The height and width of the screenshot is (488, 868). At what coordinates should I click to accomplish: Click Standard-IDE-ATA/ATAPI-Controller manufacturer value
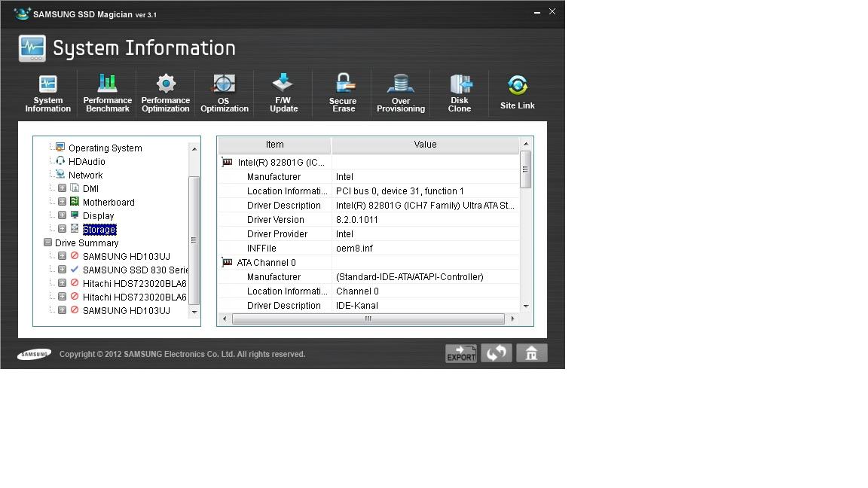tap(410, 276)
